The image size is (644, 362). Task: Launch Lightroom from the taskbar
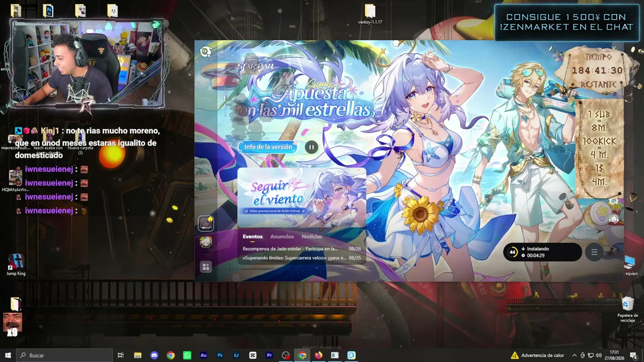tap(236, 355)
